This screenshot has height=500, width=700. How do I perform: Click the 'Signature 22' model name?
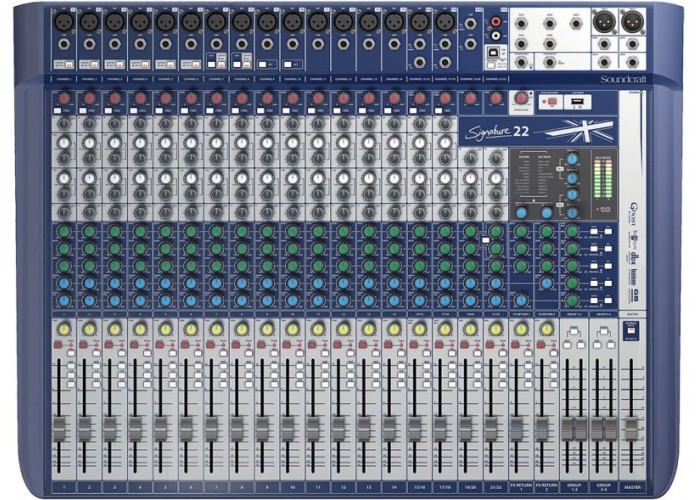497,132
